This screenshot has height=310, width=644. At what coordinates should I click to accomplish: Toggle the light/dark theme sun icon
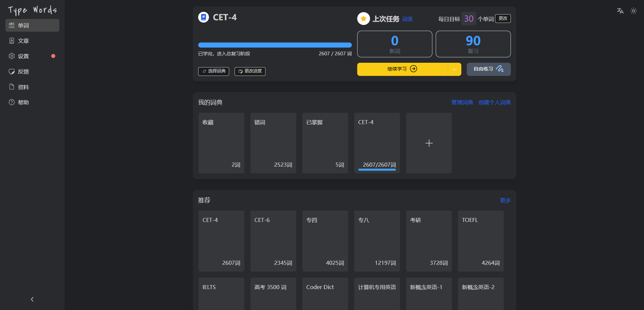[x=634, y=11]
